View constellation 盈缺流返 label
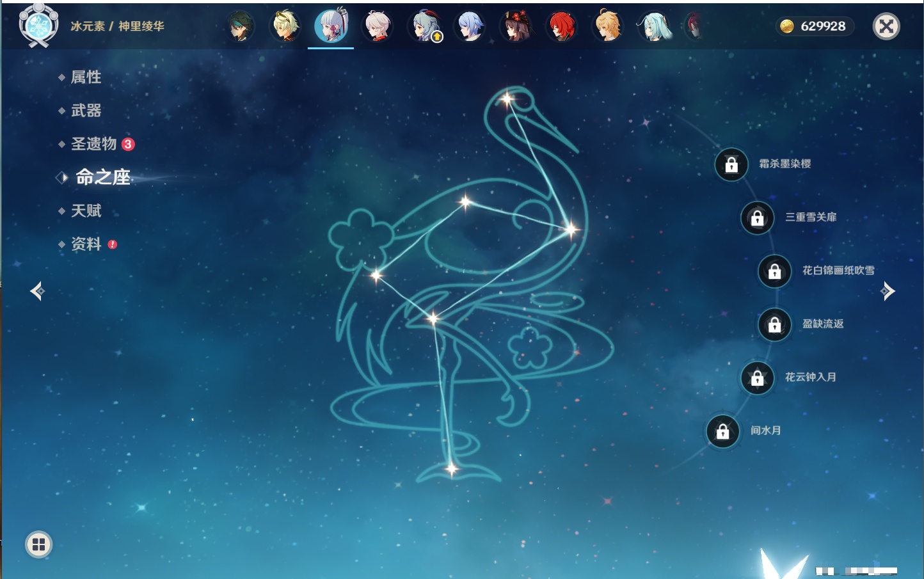This screenshot has height=579, width=924. 823,324
